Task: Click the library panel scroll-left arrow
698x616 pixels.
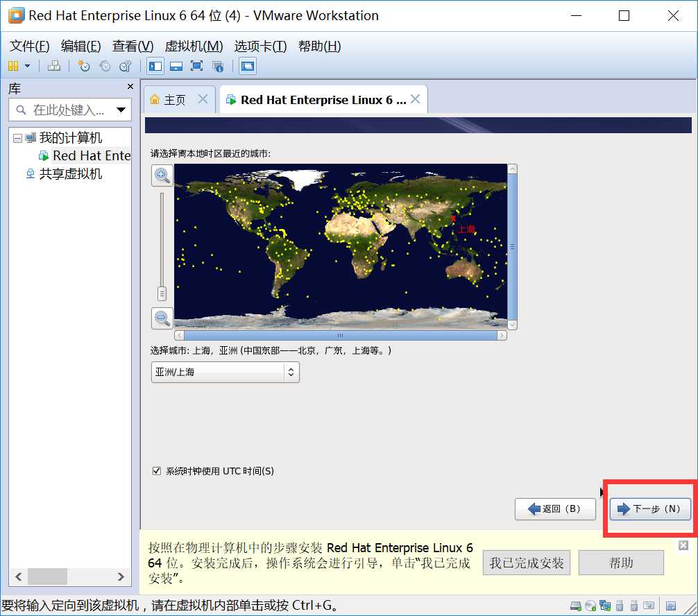Action: [x=18, y=577]
